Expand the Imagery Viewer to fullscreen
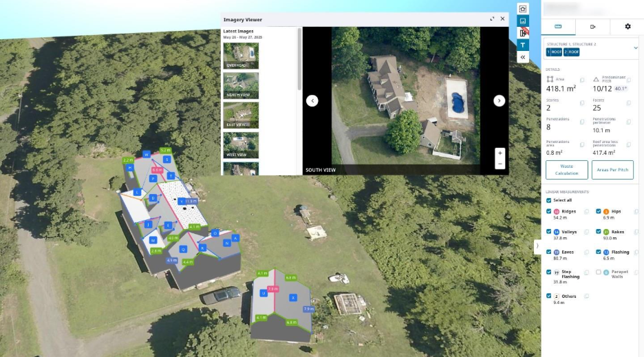 click(x=492, y=19)
